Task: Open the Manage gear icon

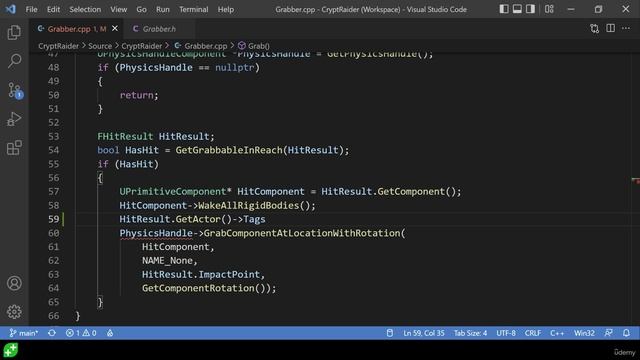Action: (x=14, y=312)
